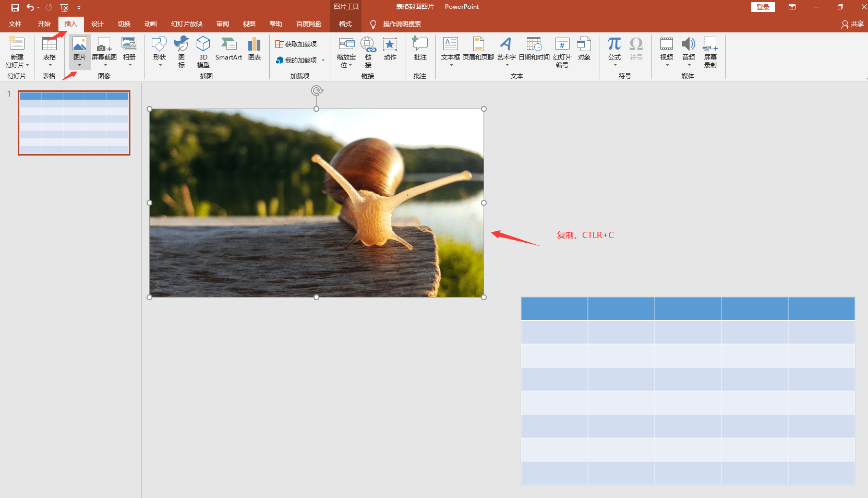
Task: Open the 公式 equation dropdown
Action: coord(614,65)
